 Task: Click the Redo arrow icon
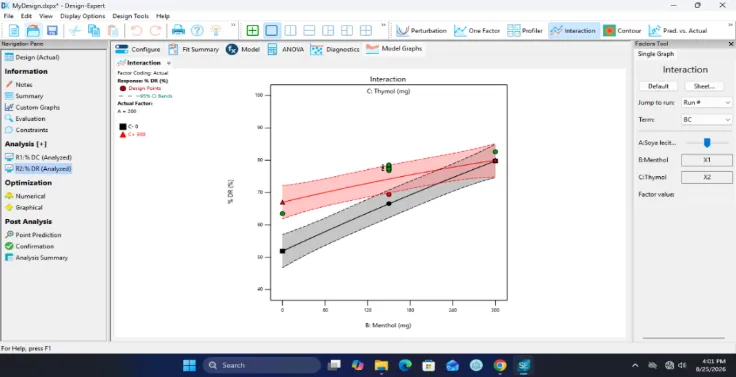155,31
